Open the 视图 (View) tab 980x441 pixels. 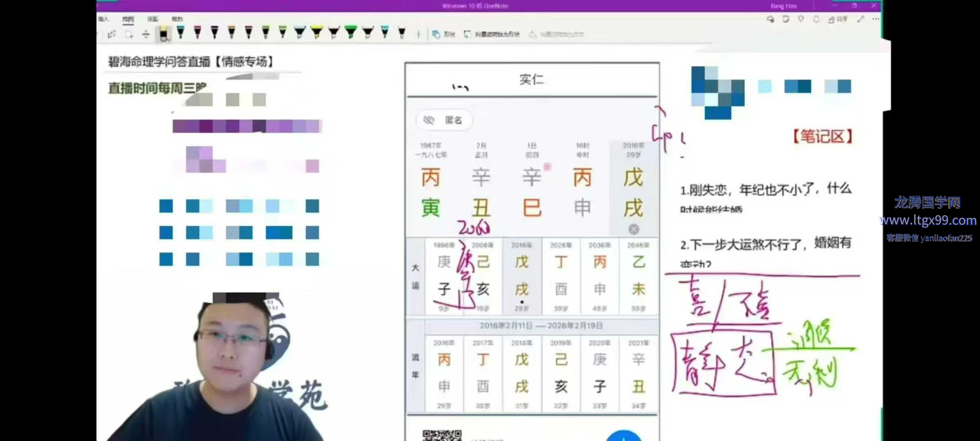(x=152, y=19)
